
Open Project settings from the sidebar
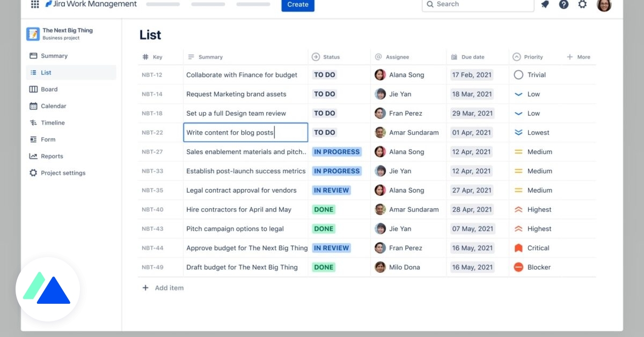click(x=34, y=173)
